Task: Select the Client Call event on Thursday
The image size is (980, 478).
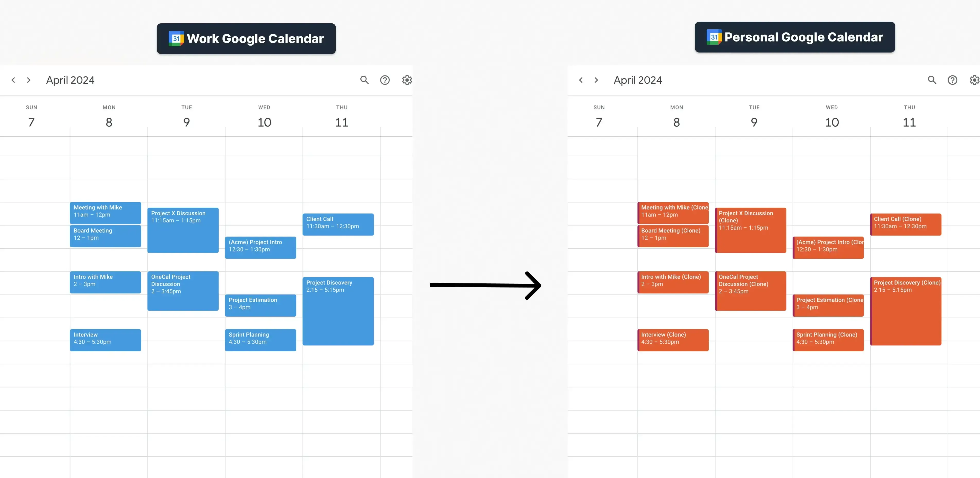Action: tap(338, 224)
